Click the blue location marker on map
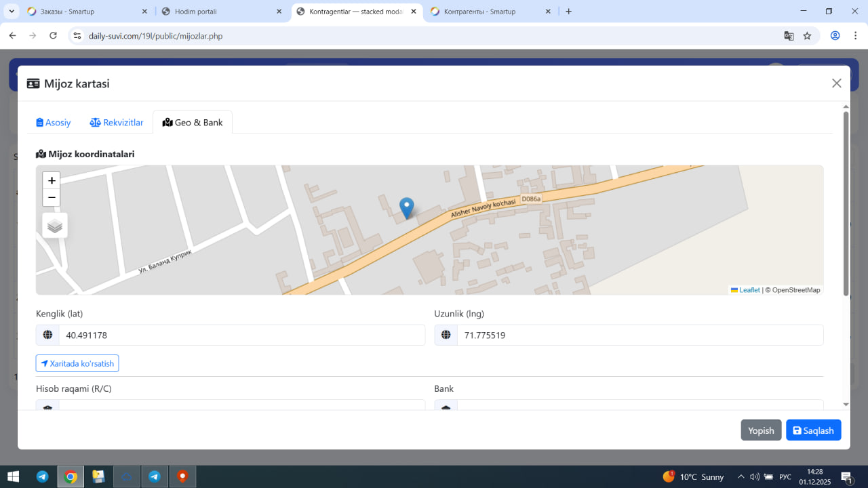 [x=406, y=208]
